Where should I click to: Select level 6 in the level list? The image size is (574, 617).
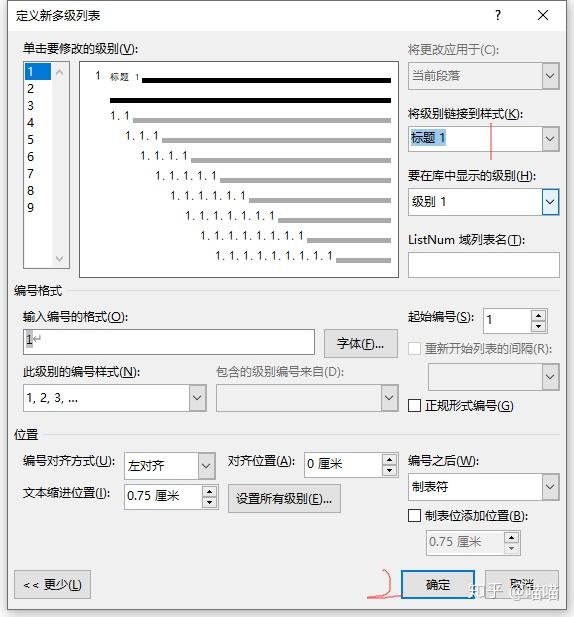38,157
